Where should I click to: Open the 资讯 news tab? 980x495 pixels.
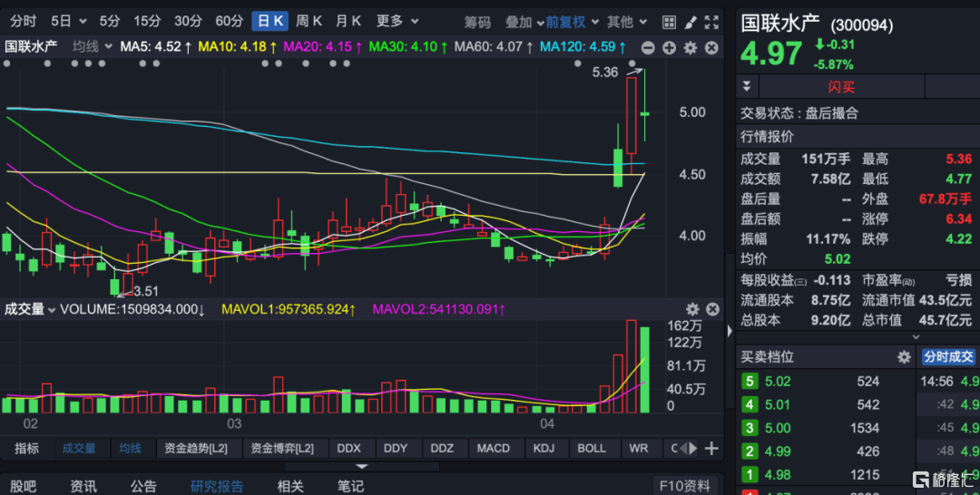(x=83, y=486)
